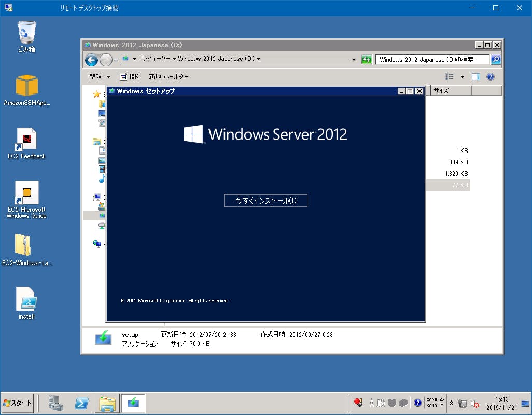Click the change view icon
This screenshot has height=415, width=532.
coord(450,77)
